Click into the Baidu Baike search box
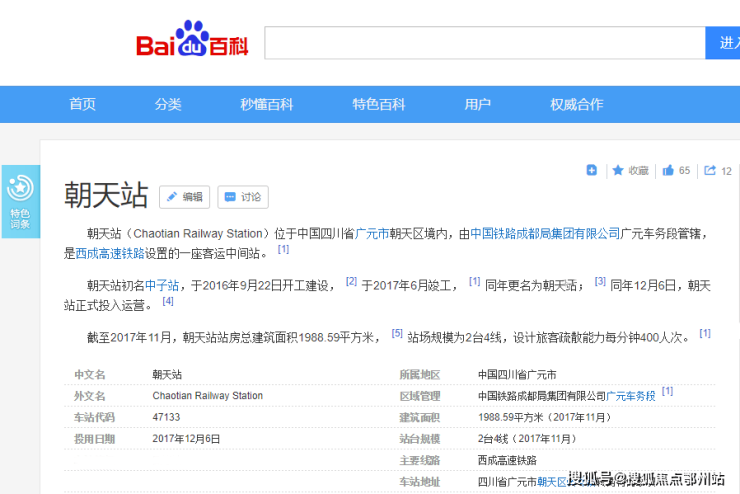740x494 pixels. [x=485, y=43]
